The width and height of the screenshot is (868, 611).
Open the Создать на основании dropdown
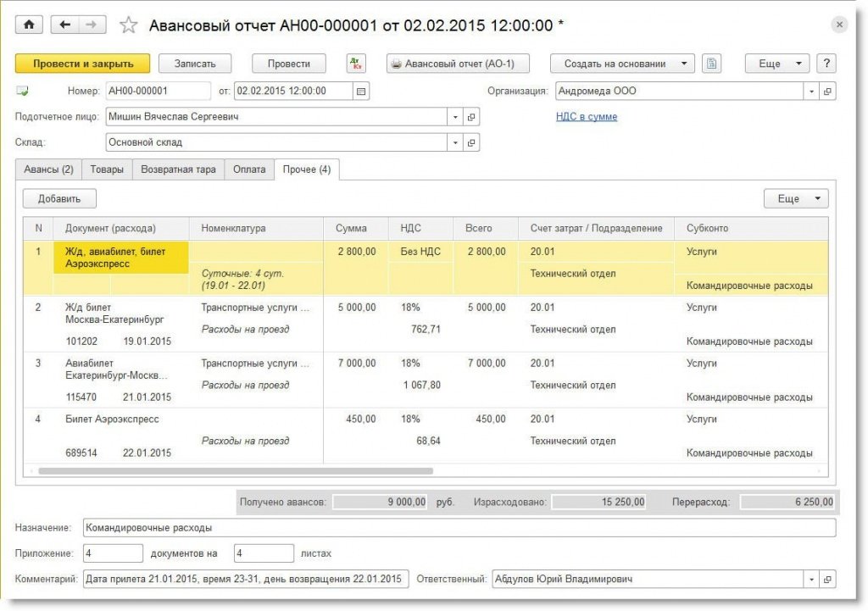622,64
